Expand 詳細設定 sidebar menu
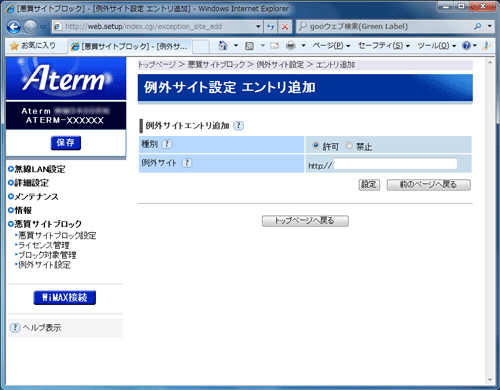 pyautogui.click(x=29, y=183)
